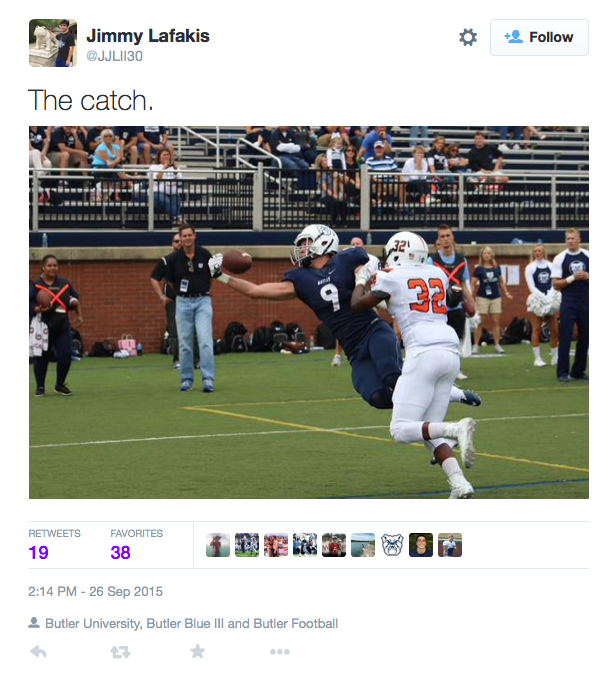Open Jimmy Lafakis profile avatar
This screenshot has height=676, width=611.
[x=53, y=43]
